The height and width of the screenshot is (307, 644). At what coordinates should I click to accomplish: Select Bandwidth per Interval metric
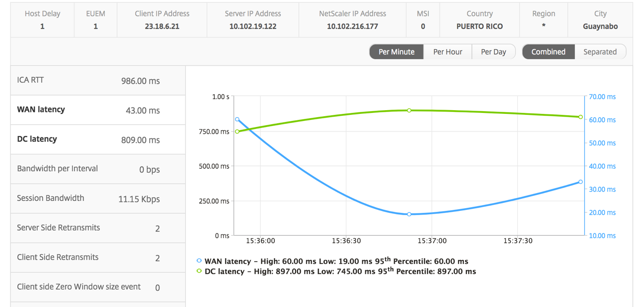pos(98,169)
